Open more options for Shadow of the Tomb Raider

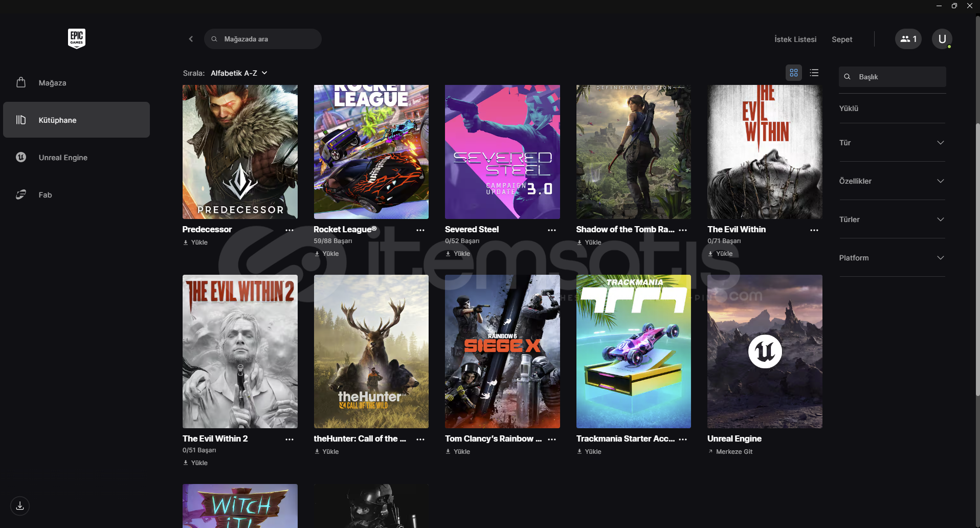click(683, 230)
